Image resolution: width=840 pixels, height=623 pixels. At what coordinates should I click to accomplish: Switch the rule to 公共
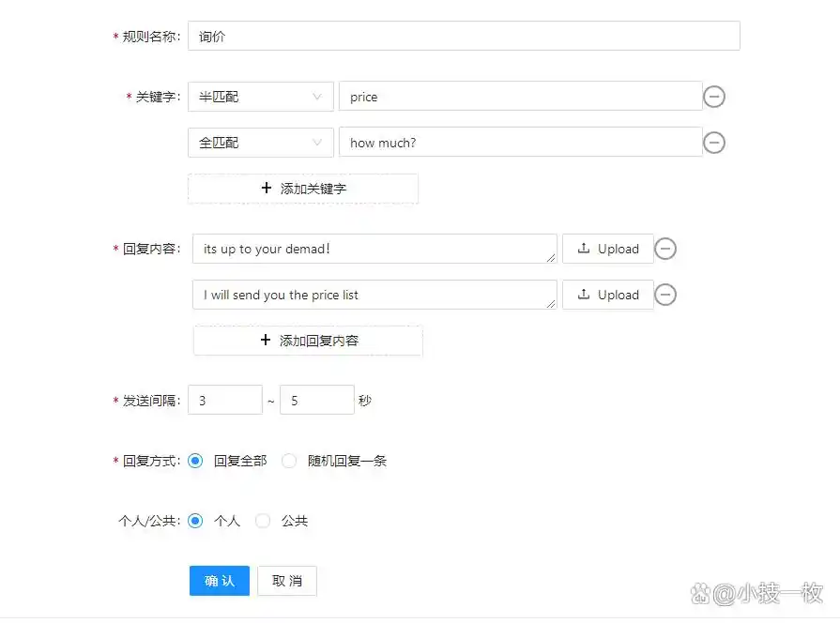click(263, 521)
